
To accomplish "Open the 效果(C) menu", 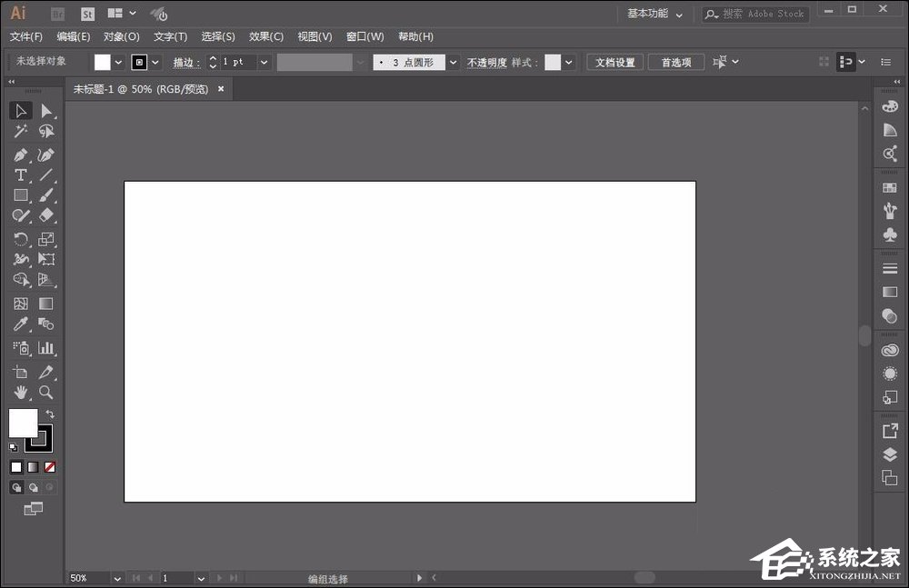I will pos(266,36).
